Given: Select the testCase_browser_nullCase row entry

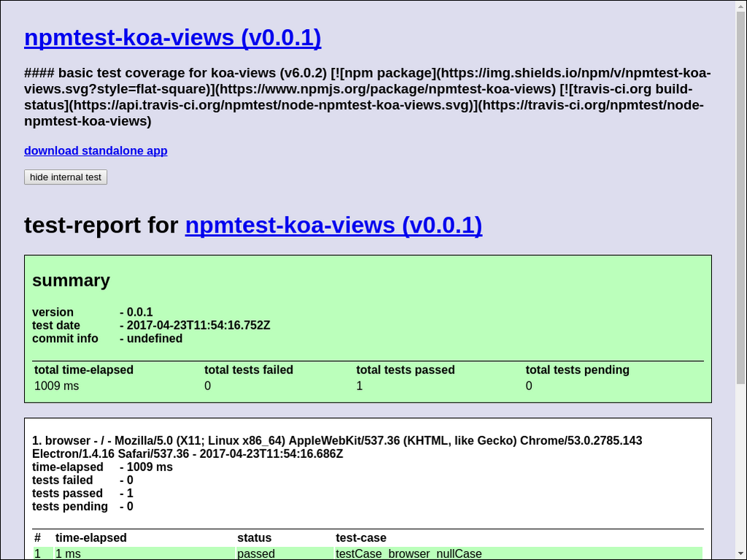Looking at the screenshot, I should 409,553.
